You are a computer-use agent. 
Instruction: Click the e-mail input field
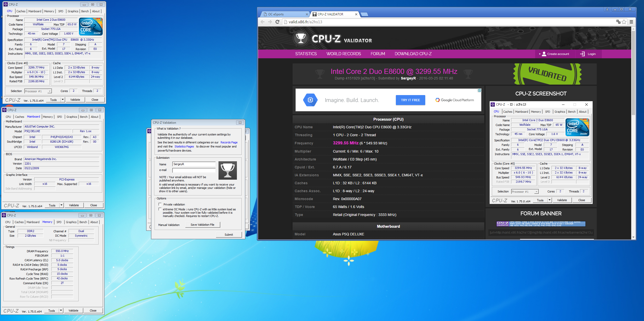(x=194, y=170)
